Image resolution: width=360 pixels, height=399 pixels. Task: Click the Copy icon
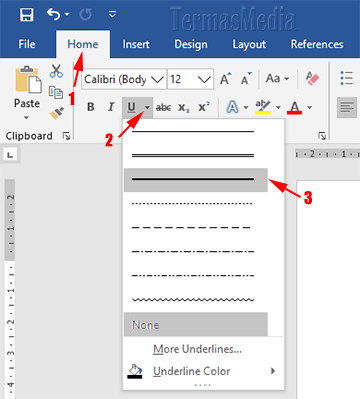(56, 92)
